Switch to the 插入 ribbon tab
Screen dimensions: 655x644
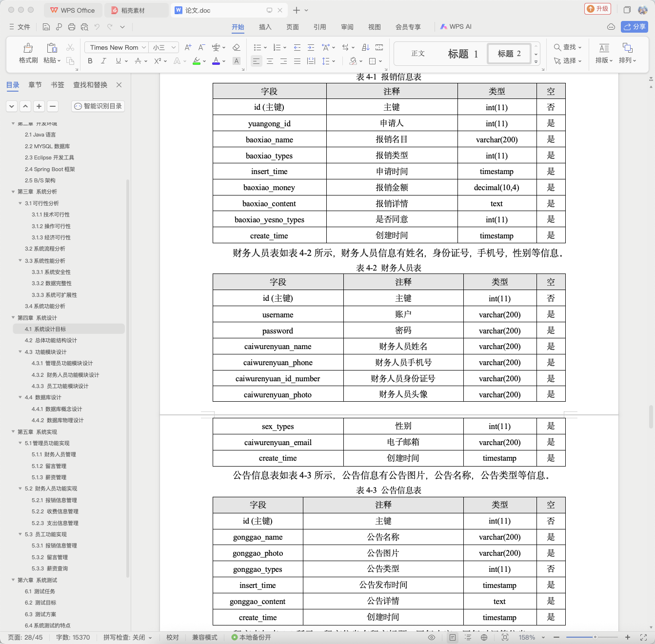[x=265, y=27]
